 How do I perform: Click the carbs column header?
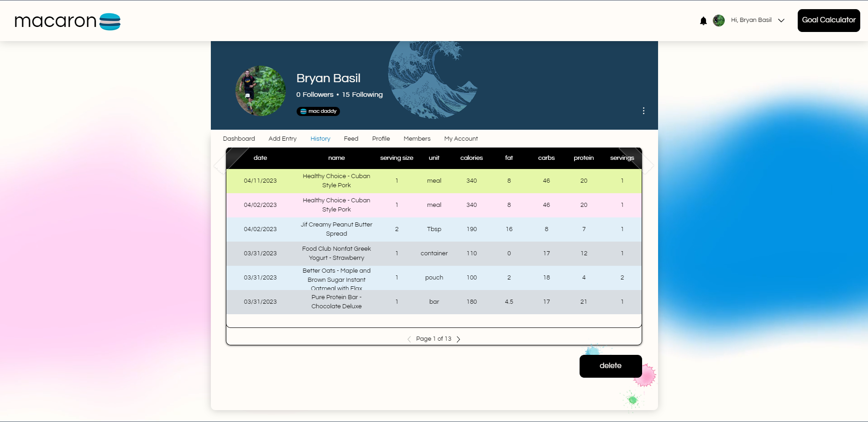[x=546, y=158]
